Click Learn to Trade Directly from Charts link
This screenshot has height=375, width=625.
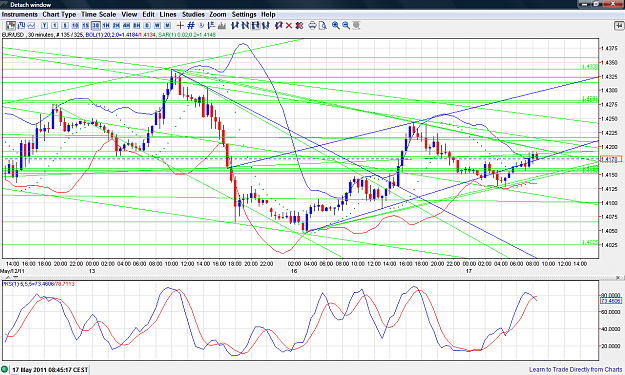pos(576,370)
